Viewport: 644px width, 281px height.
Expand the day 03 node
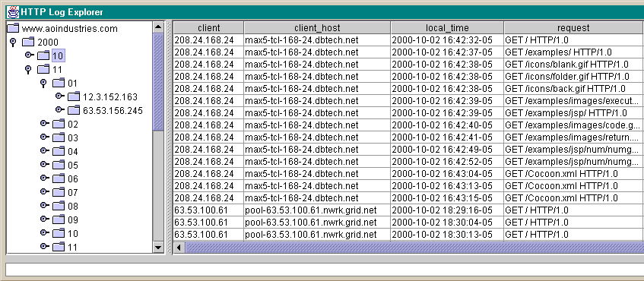pos(44,137)
